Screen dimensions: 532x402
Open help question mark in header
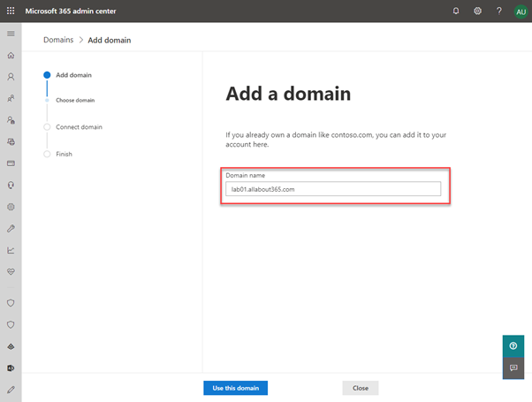(499, 11)
